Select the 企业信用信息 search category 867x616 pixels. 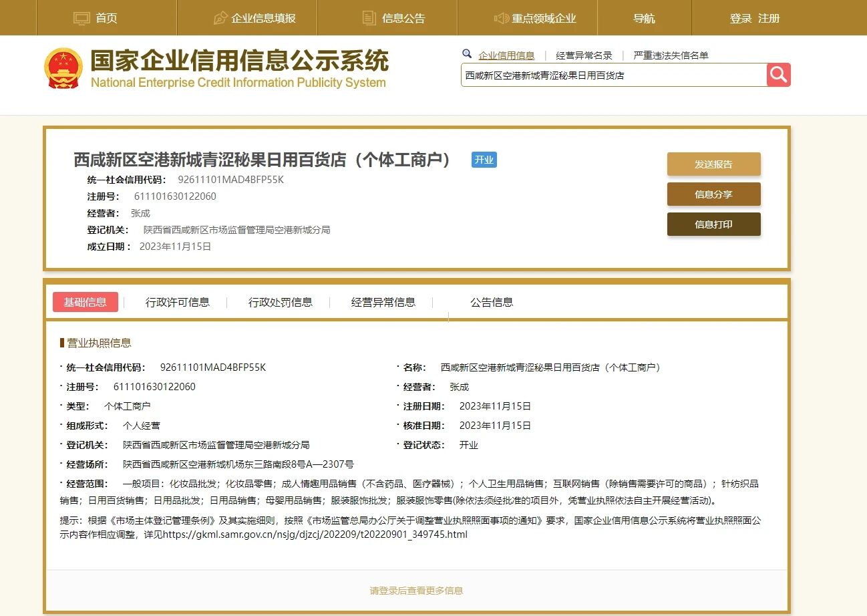pyautogui.click(x=507, y=55)
